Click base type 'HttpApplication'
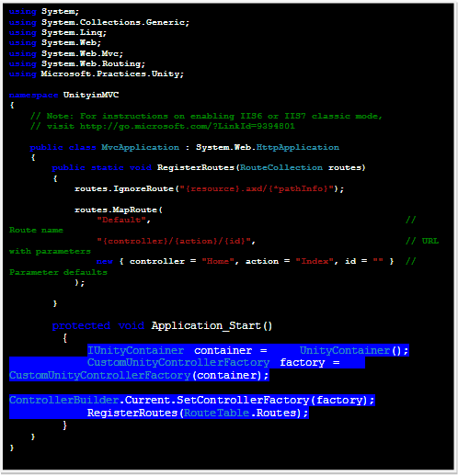 click(x=298, y=147)
